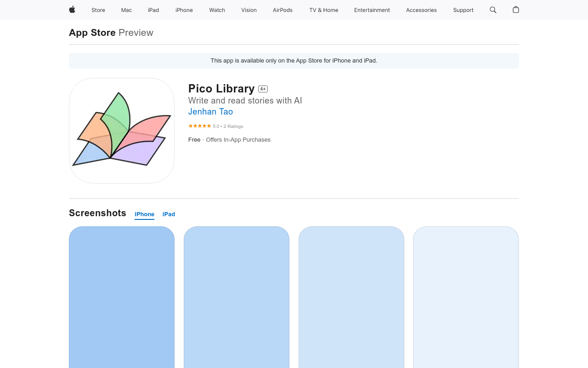Click the Pico Library app icon
Viewport: 588px width, 368px height.
(122, 131)
